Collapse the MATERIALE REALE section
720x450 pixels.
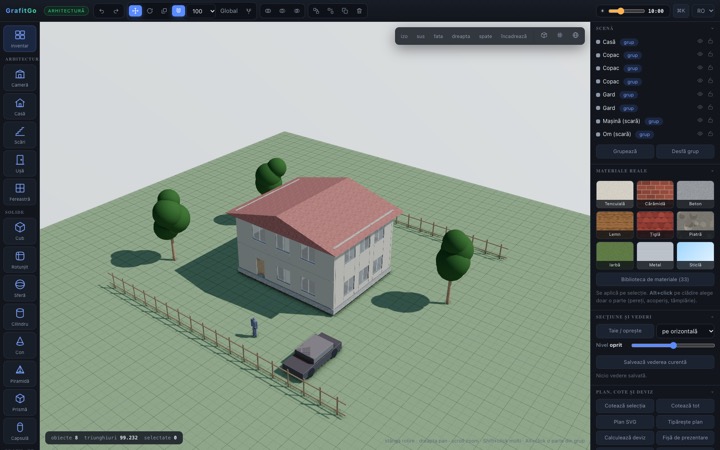pyautogui.click(x=712, y=171)
